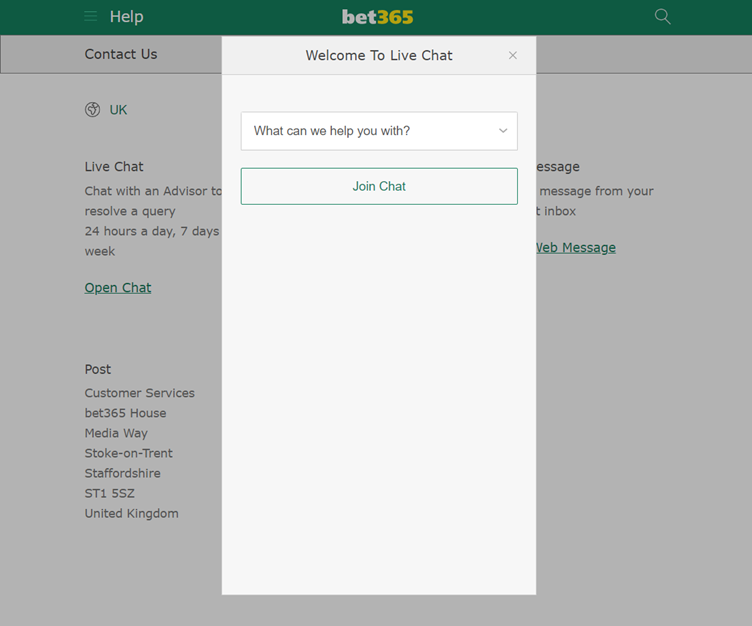
Task: Click the dropdown chevron arrow
Action: 503,130
